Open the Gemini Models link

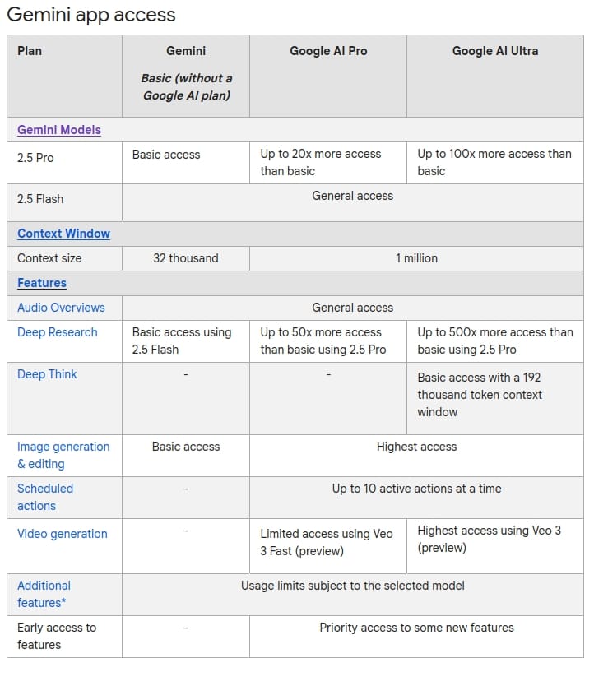point(59,130)
